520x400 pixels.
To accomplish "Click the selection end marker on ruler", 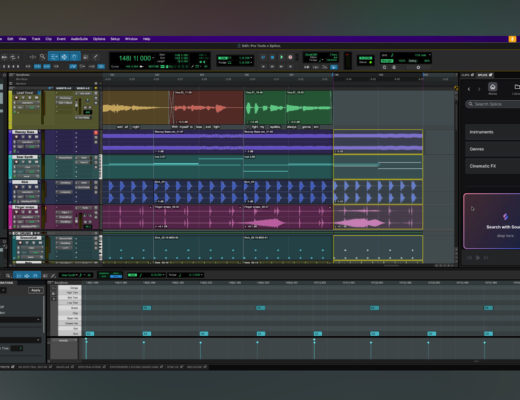I will 423,76.
